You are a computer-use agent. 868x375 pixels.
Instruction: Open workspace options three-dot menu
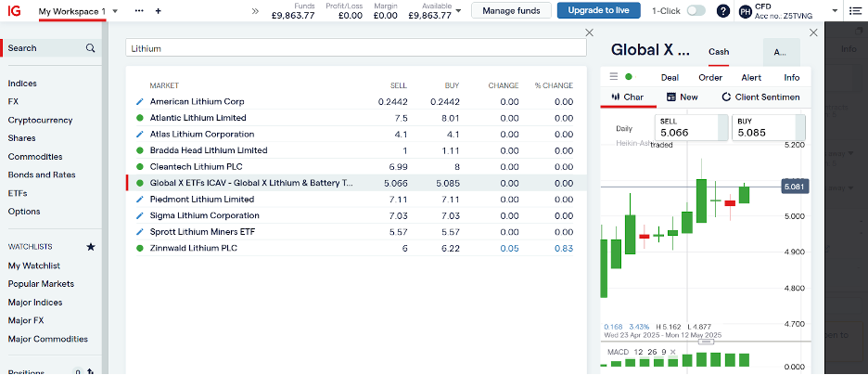tap(139, 10)
